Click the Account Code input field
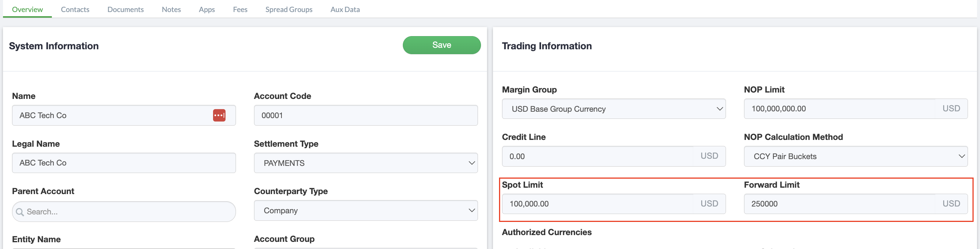Viewport: 980px width, 249px height. [365, 115]
